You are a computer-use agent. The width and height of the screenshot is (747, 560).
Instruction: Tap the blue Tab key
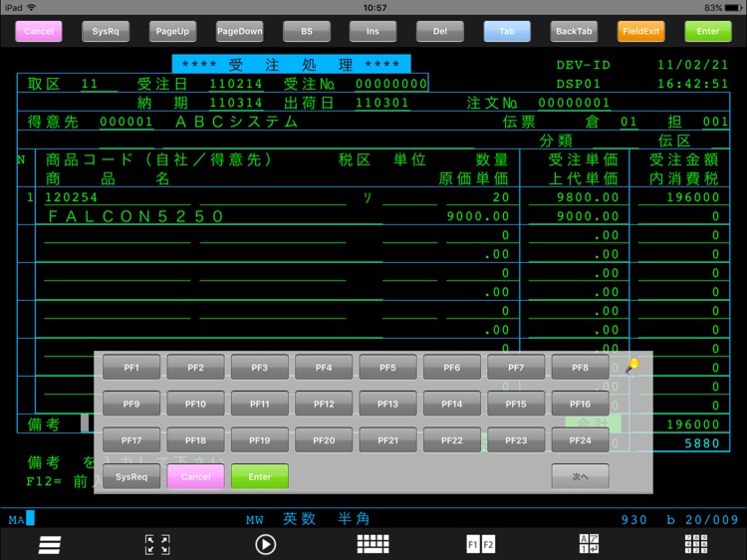click(x=507, y=32)
